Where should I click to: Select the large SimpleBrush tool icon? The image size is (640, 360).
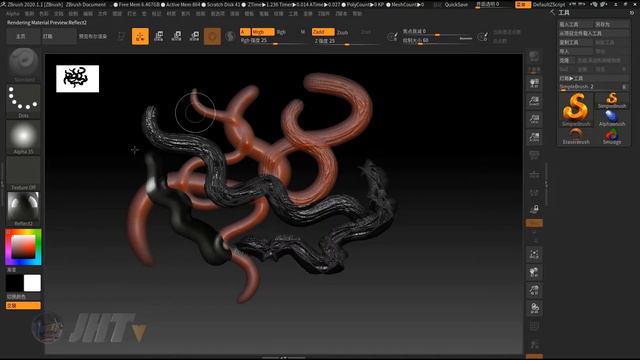(x=576, y=109)
